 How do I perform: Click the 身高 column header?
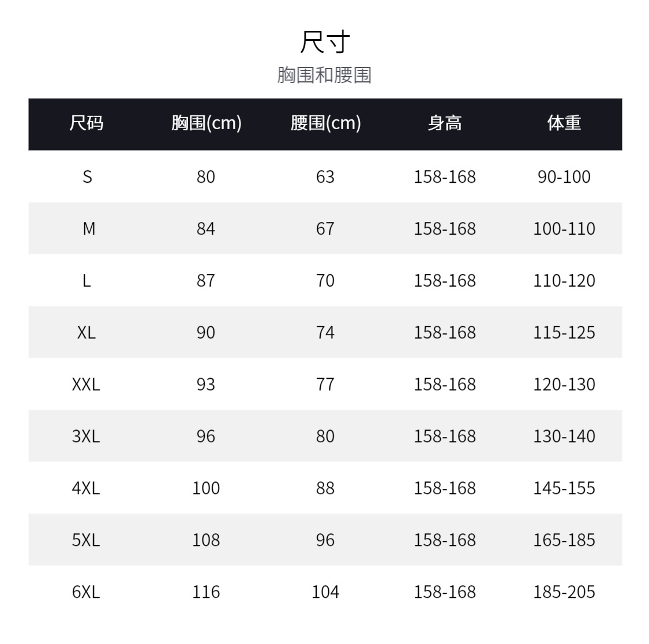445,123
